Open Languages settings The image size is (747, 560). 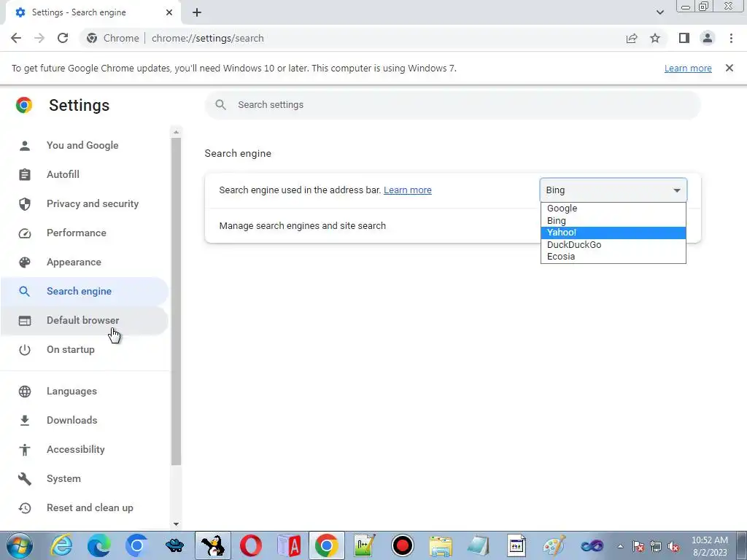pos(85,391)
